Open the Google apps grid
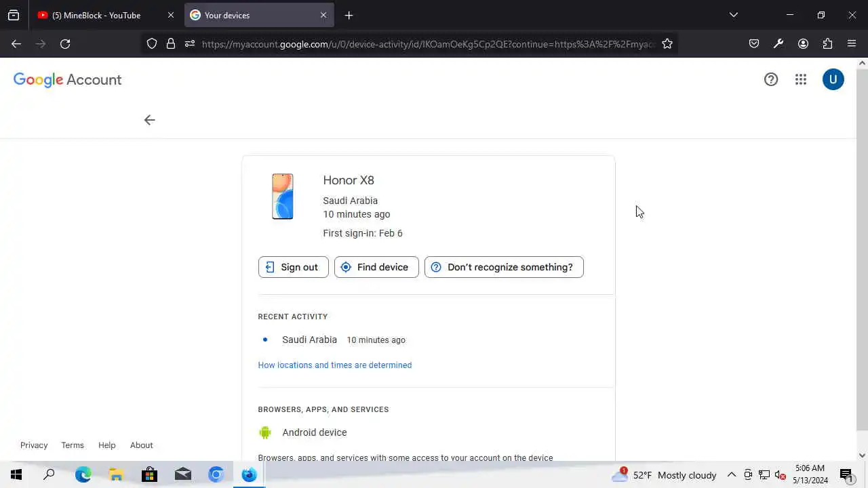The image size is (868, 488). click(801, 79)
